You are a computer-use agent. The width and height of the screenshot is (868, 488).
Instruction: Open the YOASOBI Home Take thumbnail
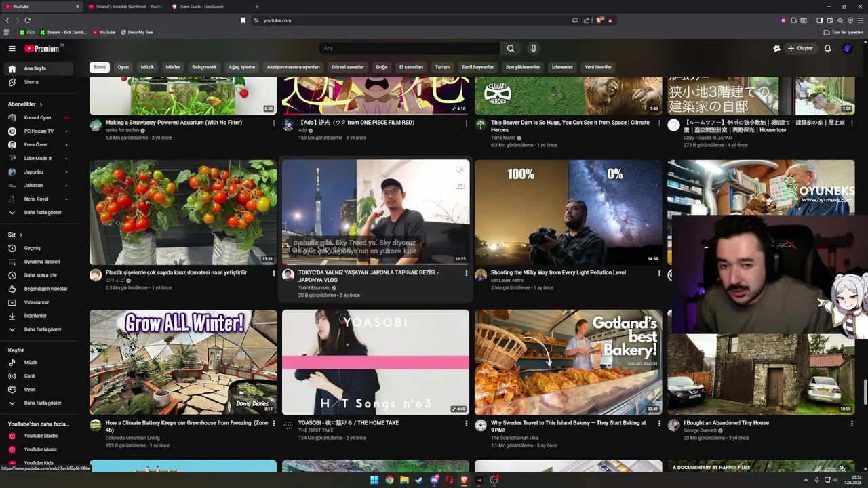pos(376,362)
